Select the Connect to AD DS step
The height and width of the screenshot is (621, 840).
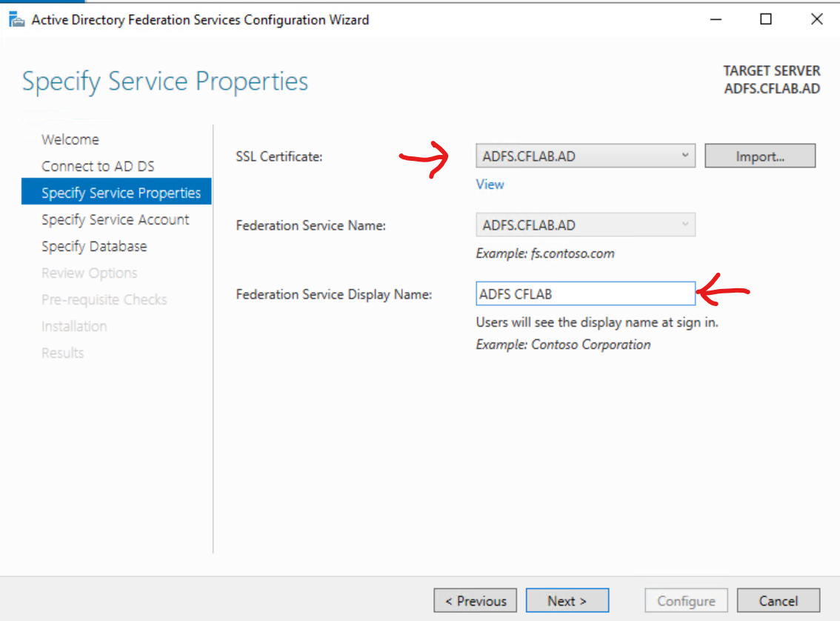point(98,166)
